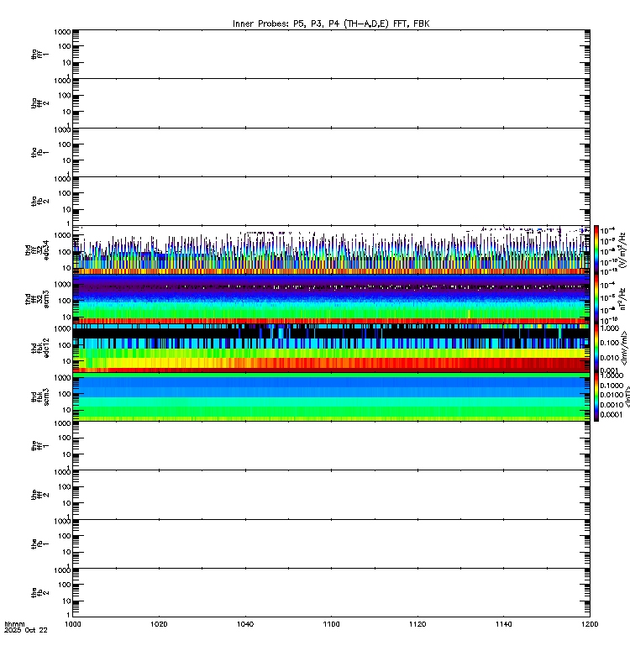Click '1.000' on the mV/m color scale
Viewport: 630px width, 672px height.
[610, 328]
